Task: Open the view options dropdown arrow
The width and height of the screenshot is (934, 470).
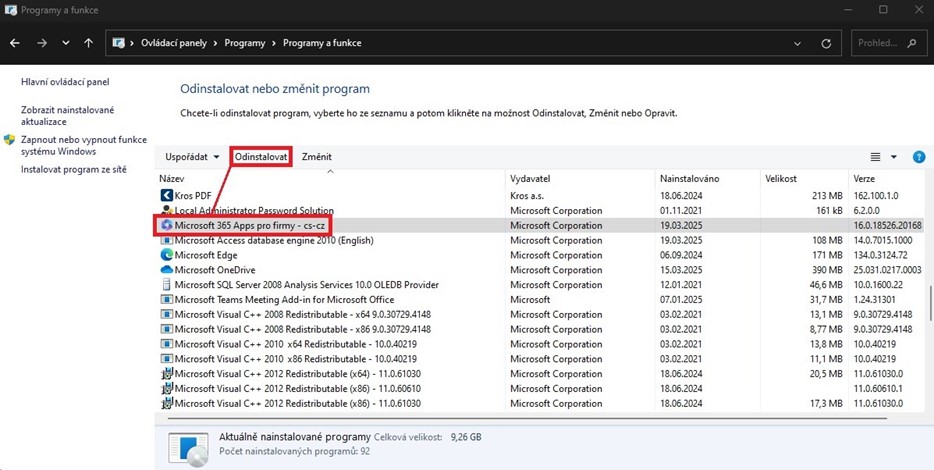Action: click(x=893, y=157)
